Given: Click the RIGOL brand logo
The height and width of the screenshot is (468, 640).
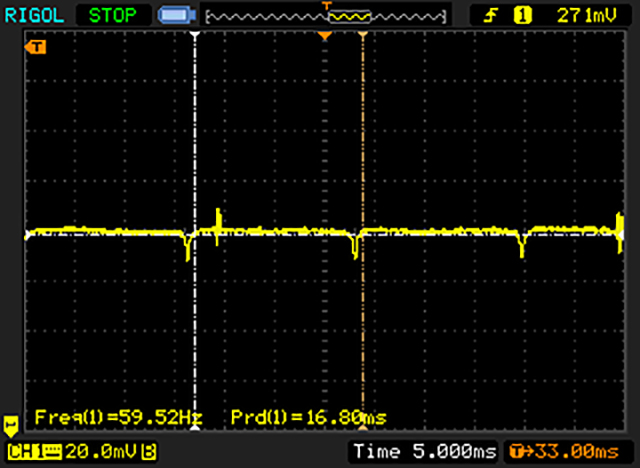Looking at the screenshot, I should pos(34,16).
